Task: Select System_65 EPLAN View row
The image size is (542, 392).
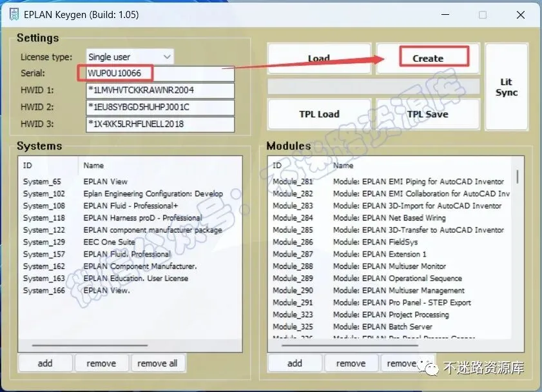Action: pos(130,181)
